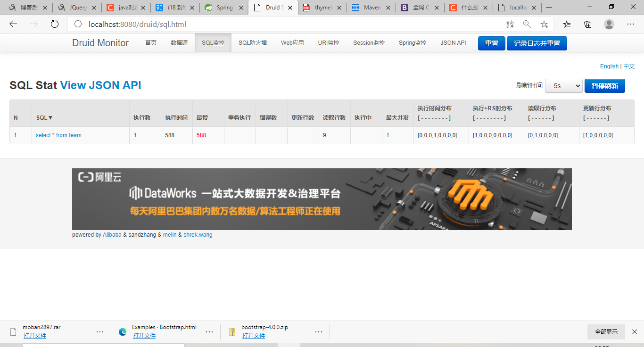The width and height of the screenshot is (644, 347).
Task: Open the translate page icon
Action: pos(510,24)
